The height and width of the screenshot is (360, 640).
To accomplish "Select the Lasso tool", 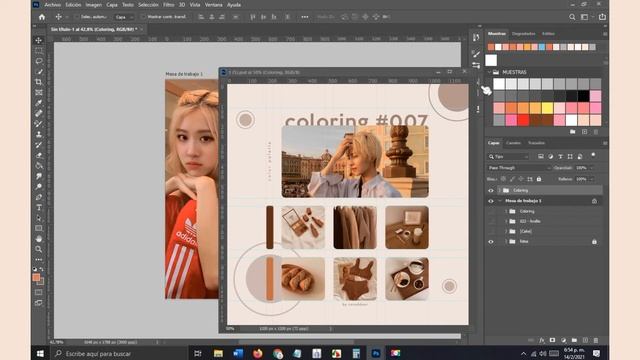I will click(39, 61).
